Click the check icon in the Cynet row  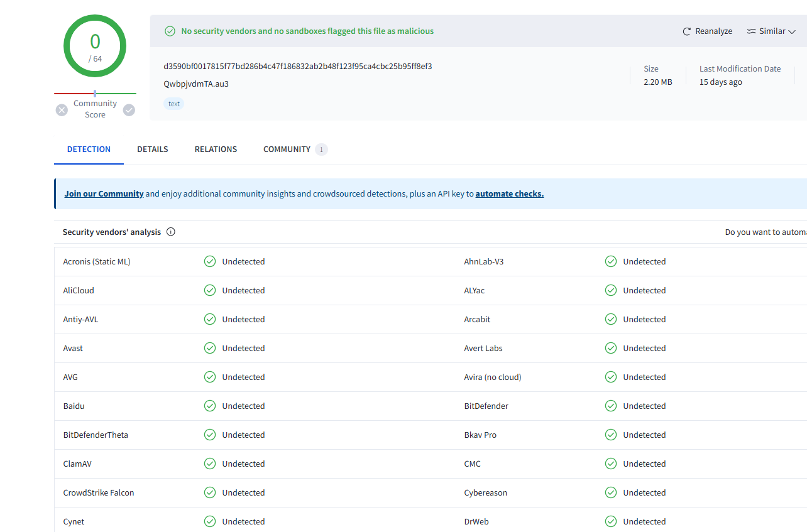point(210,521)
